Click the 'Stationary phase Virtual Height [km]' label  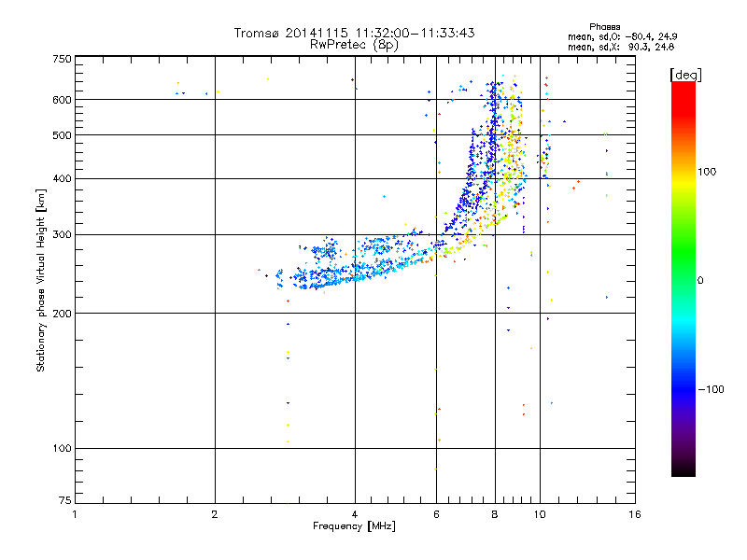pyautogui.click(x=41, y=281)
